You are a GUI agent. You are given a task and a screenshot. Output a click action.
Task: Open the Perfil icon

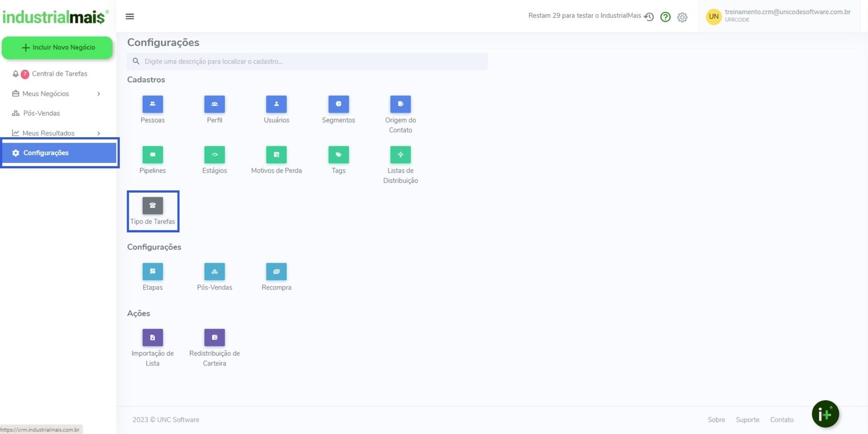pos(214,104)
